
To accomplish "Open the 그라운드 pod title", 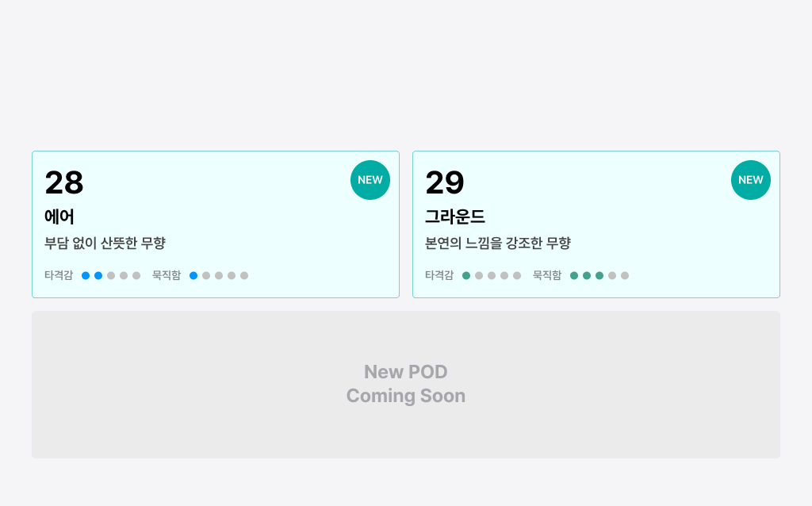I will (x=455, y=217).
